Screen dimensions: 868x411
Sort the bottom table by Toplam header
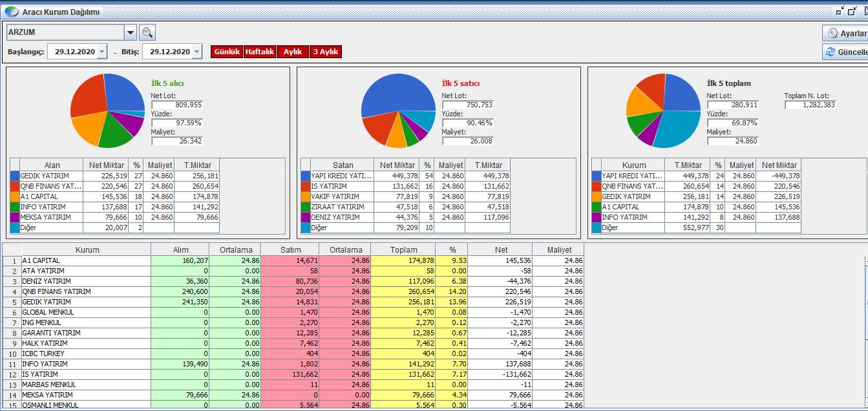[404, 249]
